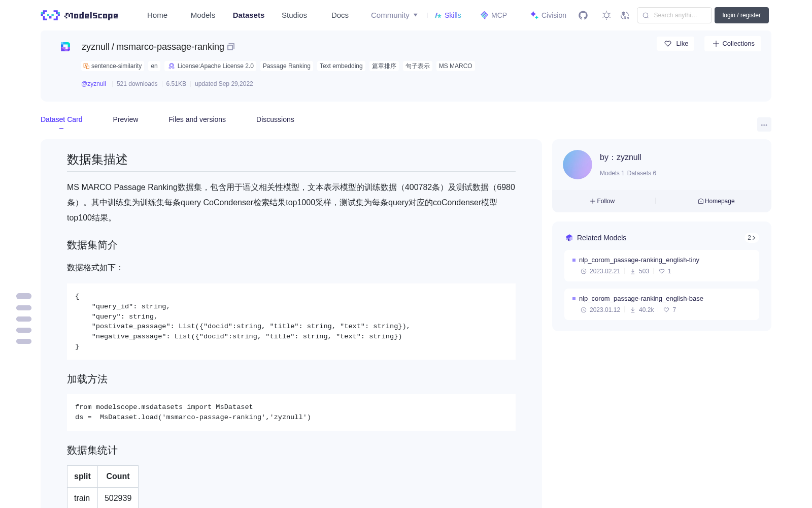Screen dimensions: 812x508
Task: Open the Skills nav item
Action: pos(448,15)
